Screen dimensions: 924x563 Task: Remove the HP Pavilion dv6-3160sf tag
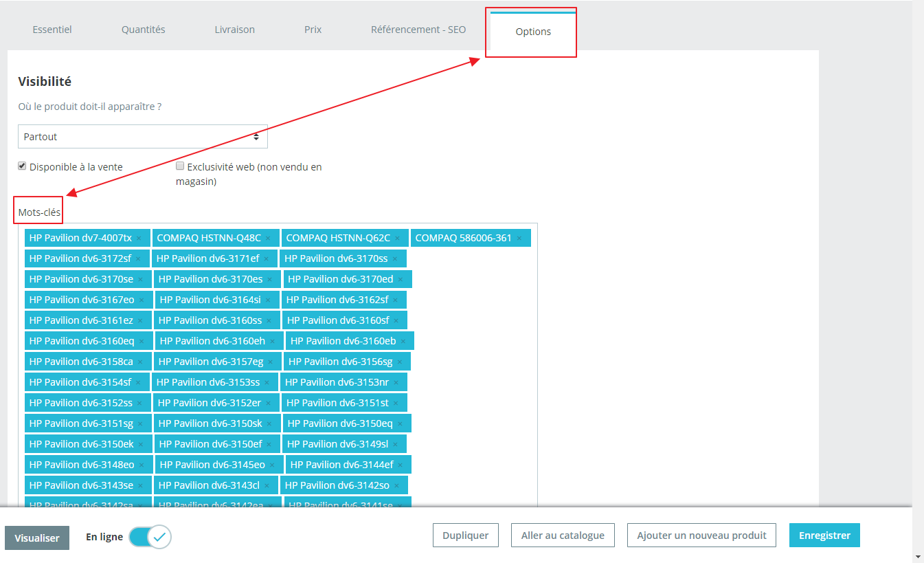[396, 321]
